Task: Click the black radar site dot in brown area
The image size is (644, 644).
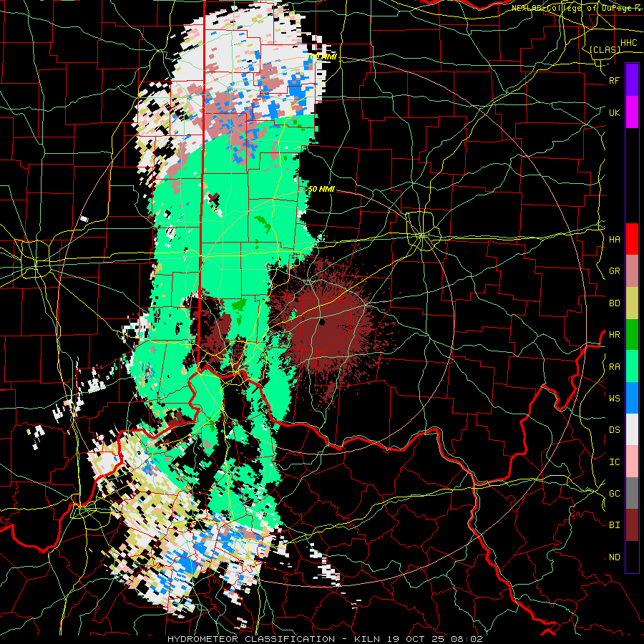Action: point(322,323)
